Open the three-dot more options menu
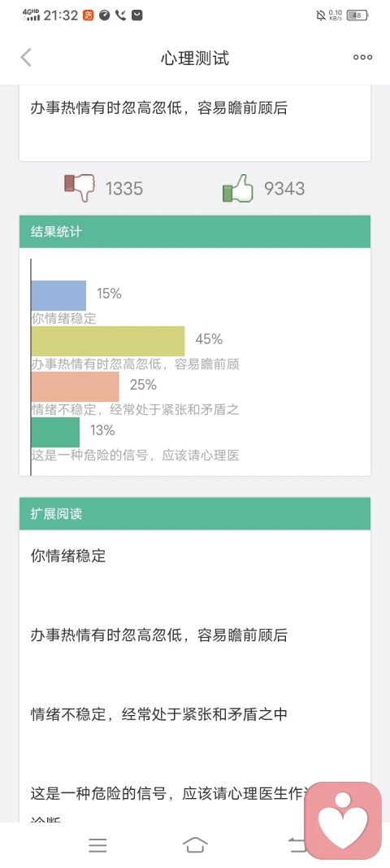 tap(362, 57)
